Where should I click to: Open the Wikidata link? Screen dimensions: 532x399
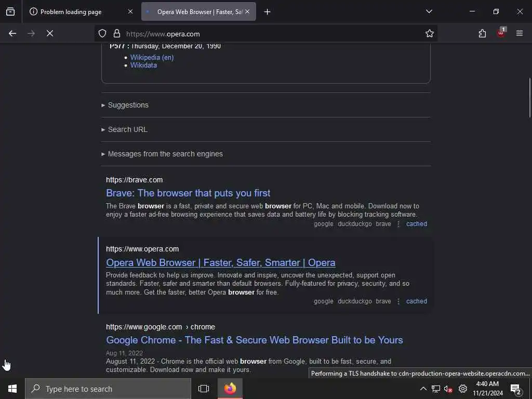143,65
